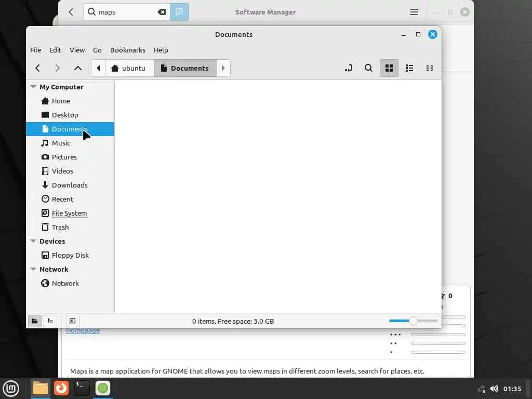Open Trash in sidebar
Screen dimensions: 532x399
[x=70, y=228]
